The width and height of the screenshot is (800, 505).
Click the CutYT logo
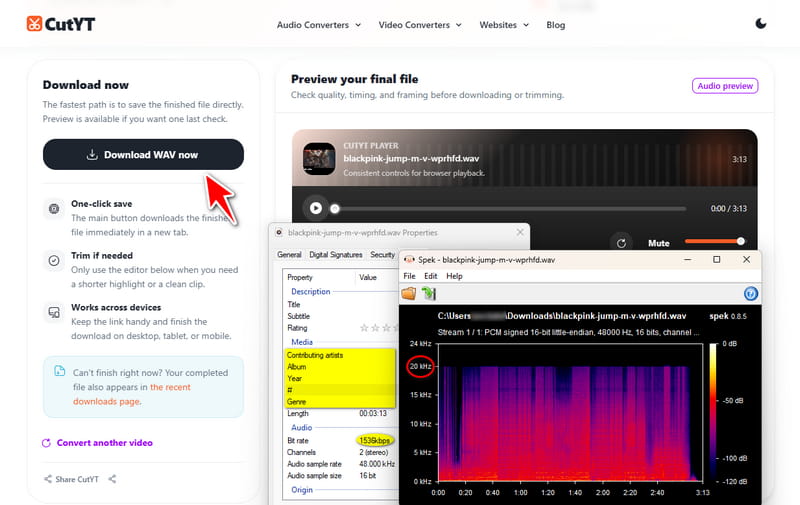tap(61, 24)
